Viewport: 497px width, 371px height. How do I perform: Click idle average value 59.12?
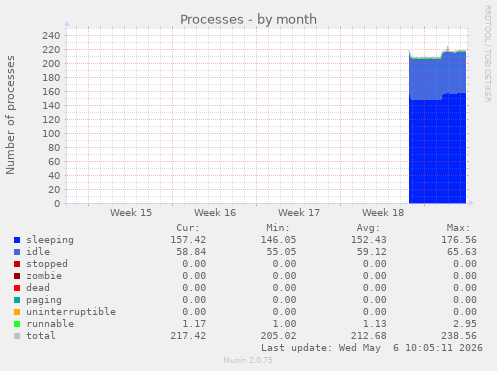pos(372,252)
